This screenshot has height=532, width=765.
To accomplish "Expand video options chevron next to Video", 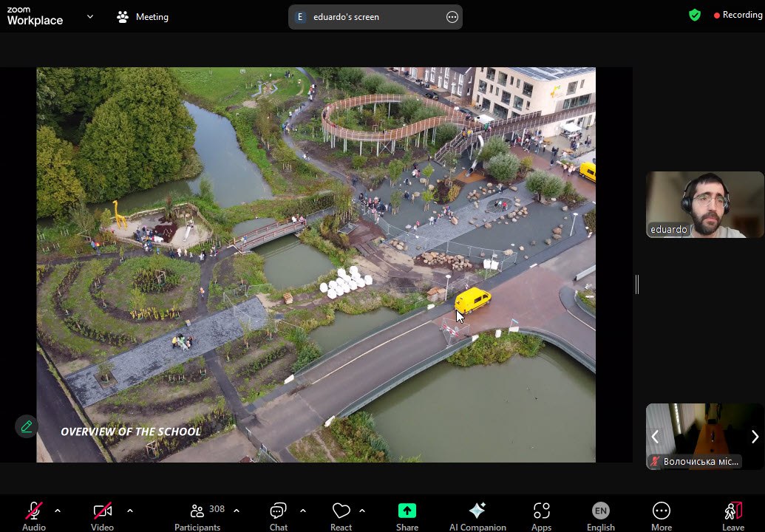I will 130,511.
